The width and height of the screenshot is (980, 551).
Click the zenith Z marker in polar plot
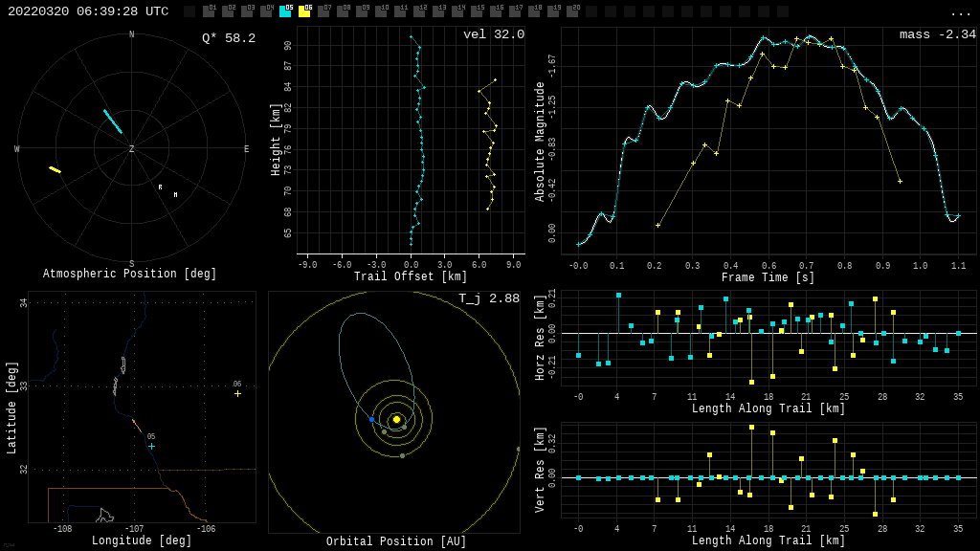[x=131, y=150]
